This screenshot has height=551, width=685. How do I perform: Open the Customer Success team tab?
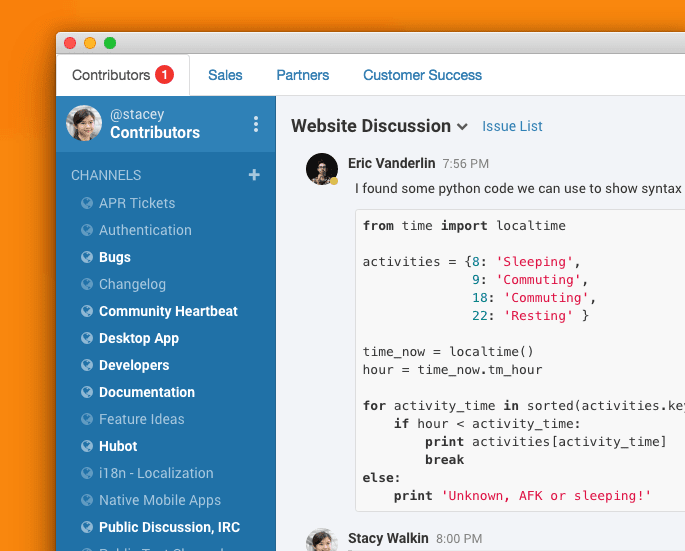[x=422, y=75]
